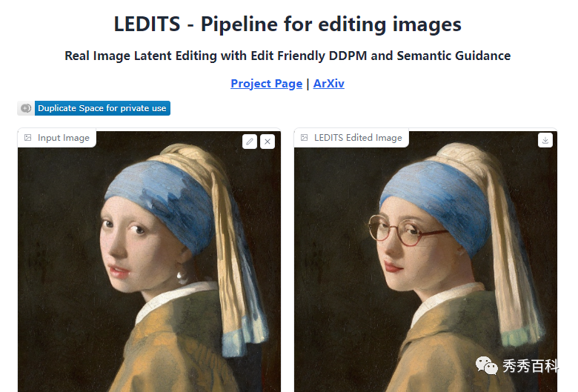This screenshot has height=392, width=578.
Task: Click the LEDITS Pipeline for editing images heading
Action: pos(288,24)
